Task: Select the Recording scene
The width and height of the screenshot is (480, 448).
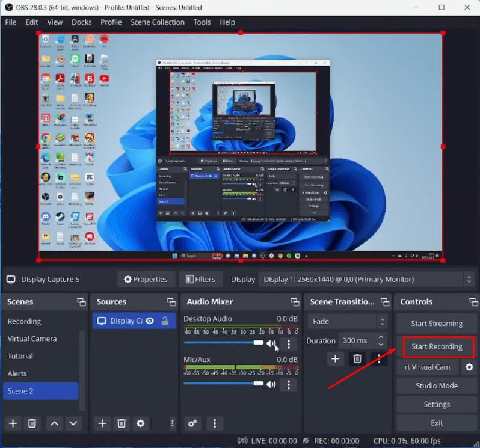Action: coord(40,321)
